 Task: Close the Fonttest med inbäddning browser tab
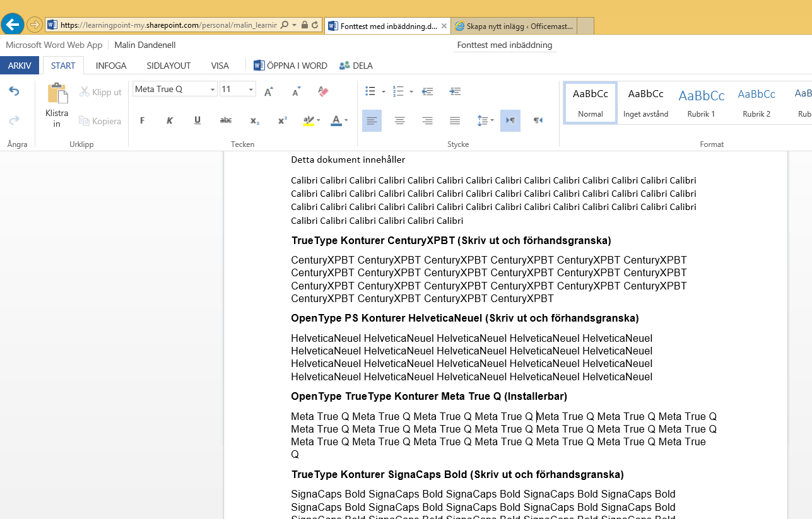[444, 26]
